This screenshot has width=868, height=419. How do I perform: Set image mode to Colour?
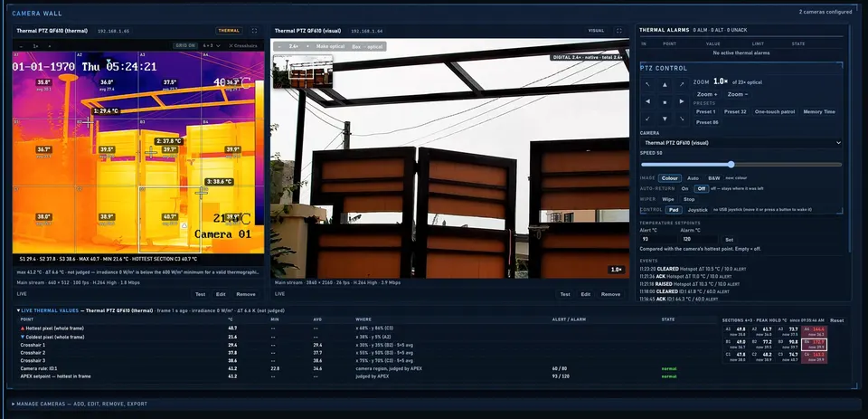coord(670,178)
